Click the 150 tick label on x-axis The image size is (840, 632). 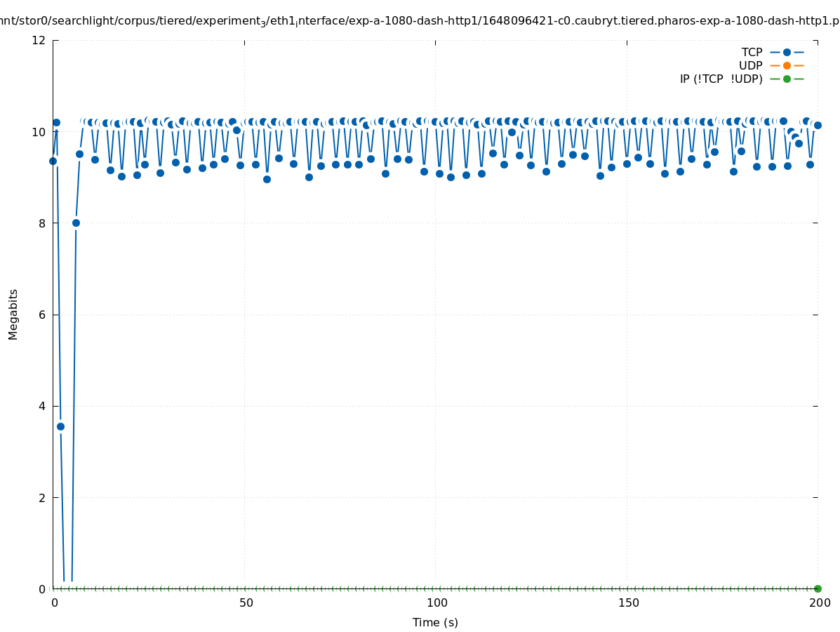tap(628, 603)
